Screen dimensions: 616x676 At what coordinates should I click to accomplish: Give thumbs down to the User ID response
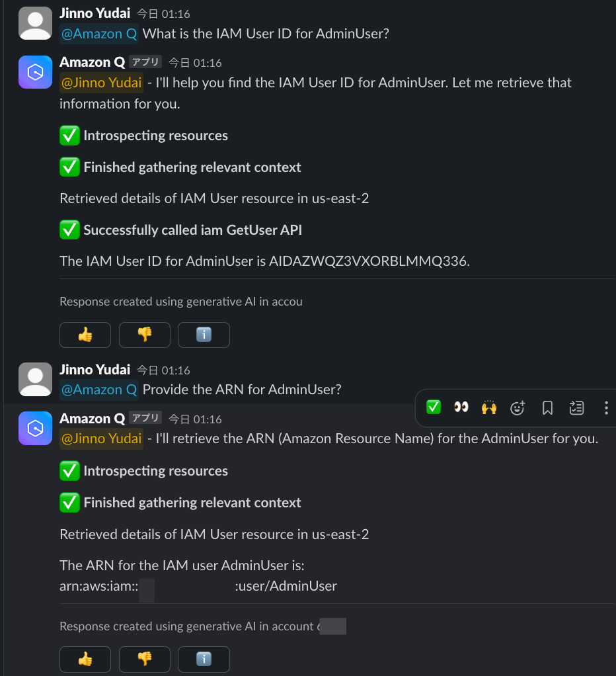point(145,335)
